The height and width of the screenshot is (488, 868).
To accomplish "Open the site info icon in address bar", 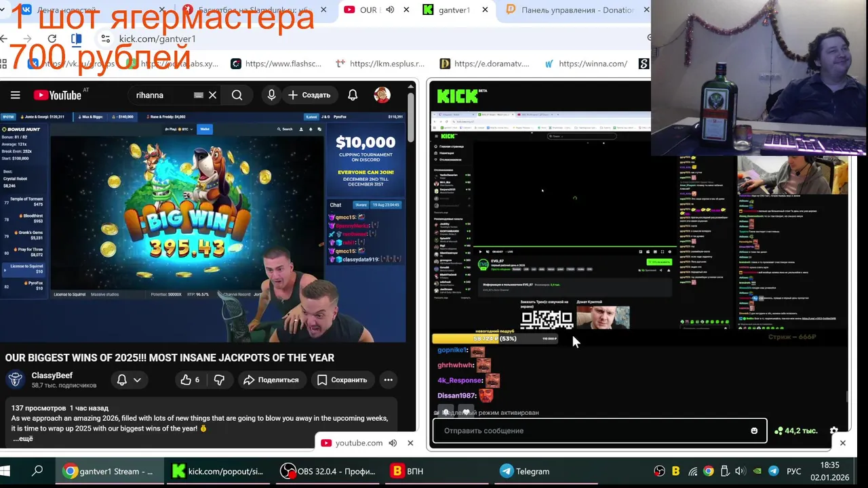I will (105, 39).
